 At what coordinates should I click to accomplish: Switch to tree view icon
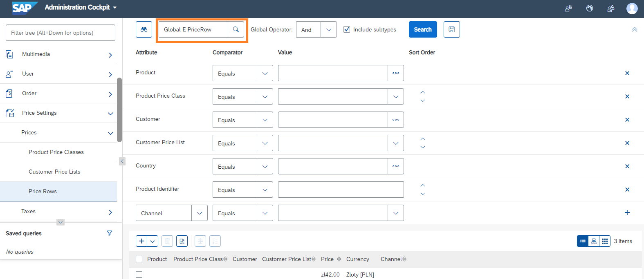594,241
